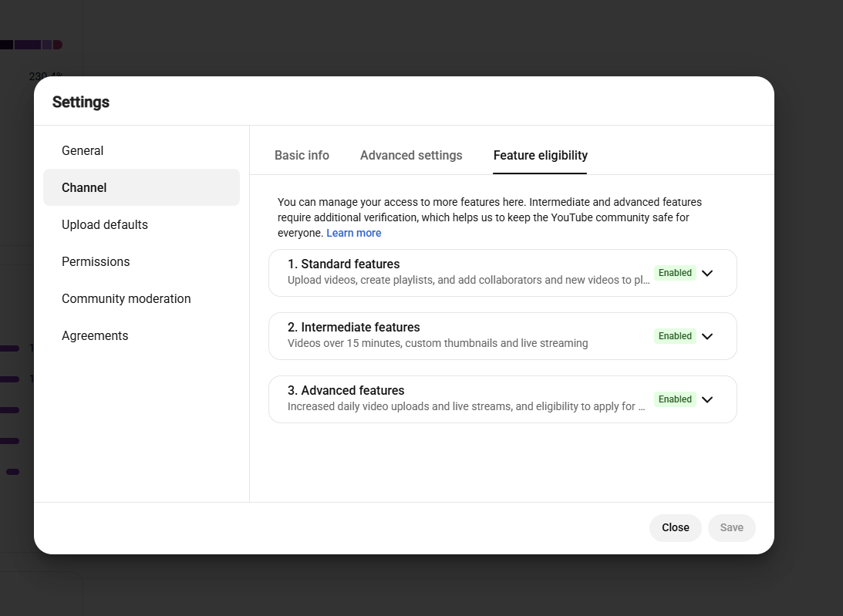Follow the Learn more link
The image size is (843, 616).
(x=354, y=234)
